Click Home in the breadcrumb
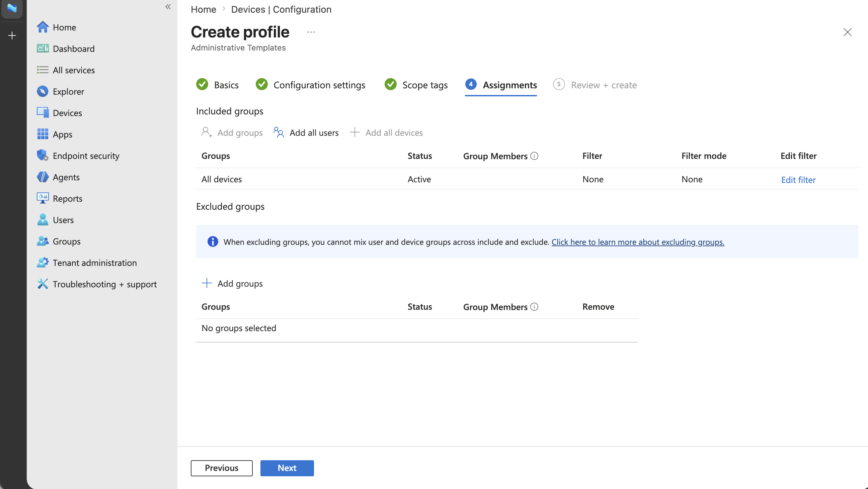 (204, 9)
